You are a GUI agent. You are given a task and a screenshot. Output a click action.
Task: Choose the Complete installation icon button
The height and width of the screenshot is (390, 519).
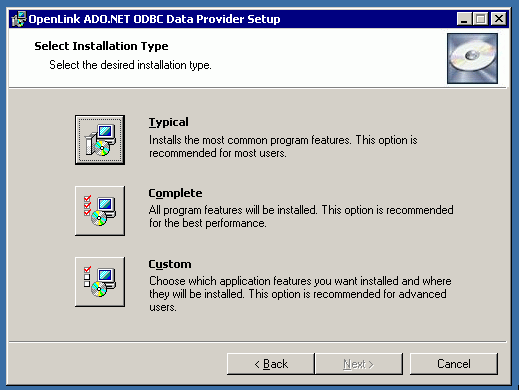coord(100,211)
